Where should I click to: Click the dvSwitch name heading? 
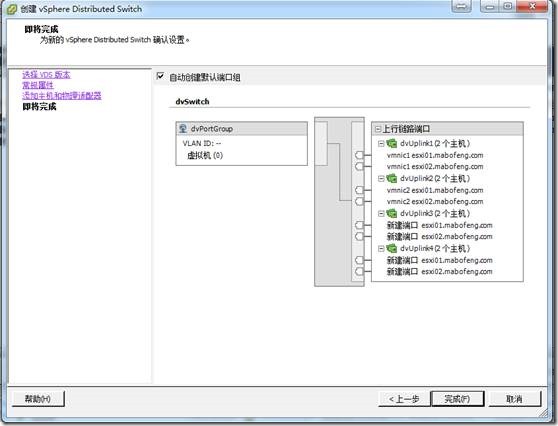(x=192, y=101)
